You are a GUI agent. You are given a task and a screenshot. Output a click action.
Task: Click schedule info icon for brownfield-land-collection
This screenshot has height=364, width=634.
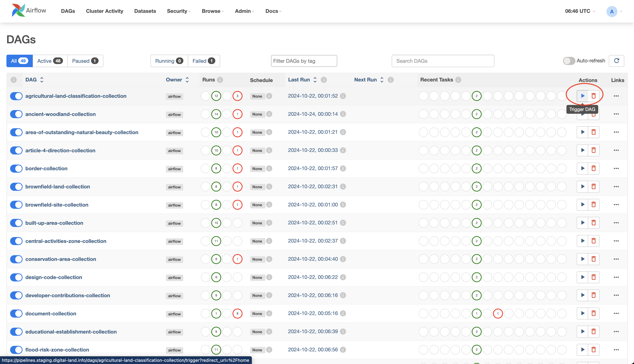pos(269,187)
